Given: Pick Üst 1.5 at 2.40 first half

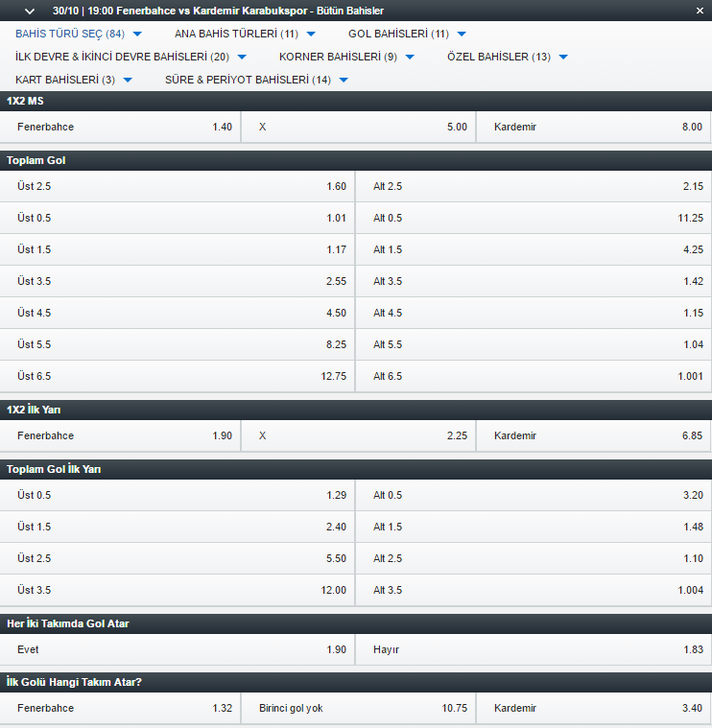Looking at the screenshot, I should point(178,527).
